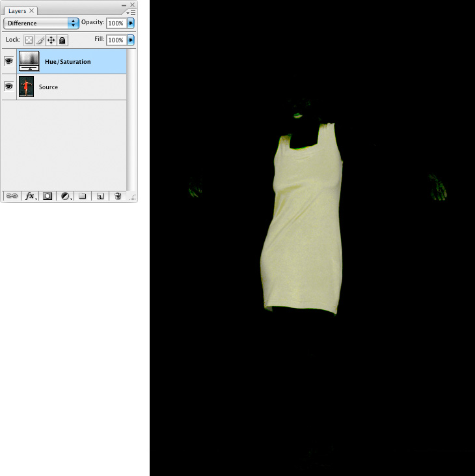Create a new layer group

coord(83,196)
